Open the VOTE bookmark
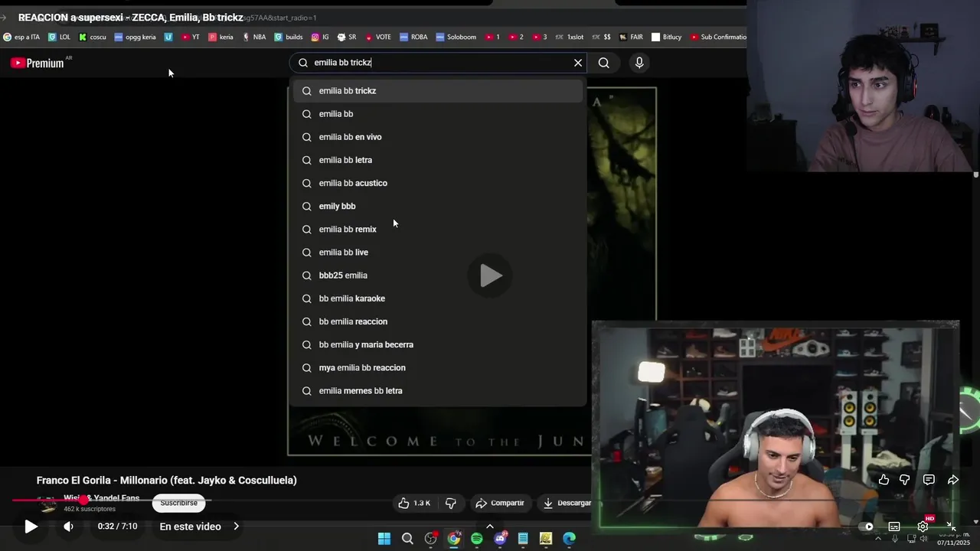980x551 pixels. (x=378, y=37)
